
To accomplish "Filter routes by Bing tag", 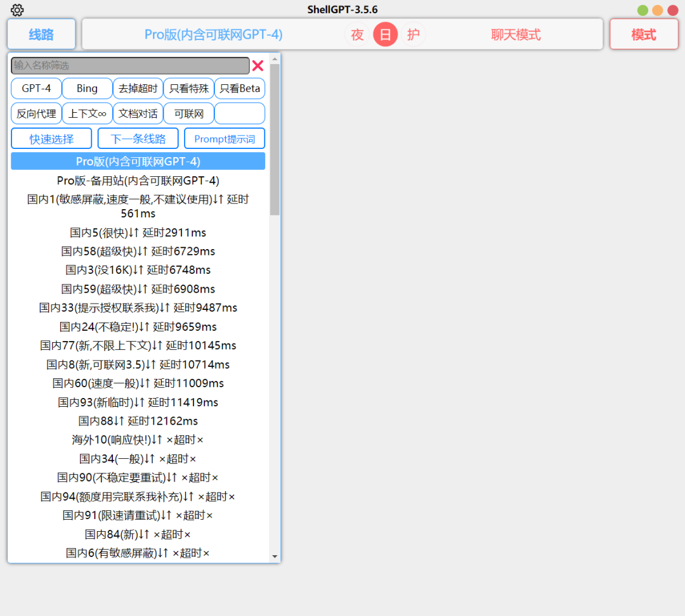I will [87, 89].
